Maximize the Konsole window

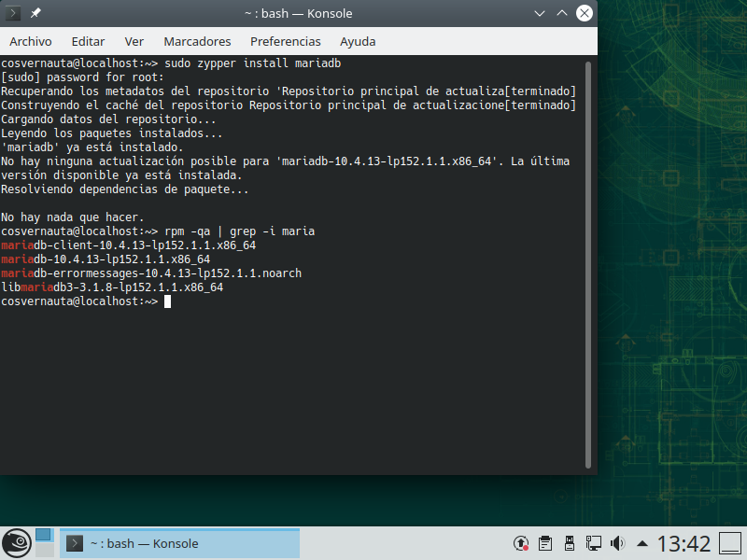click(562, 13)
